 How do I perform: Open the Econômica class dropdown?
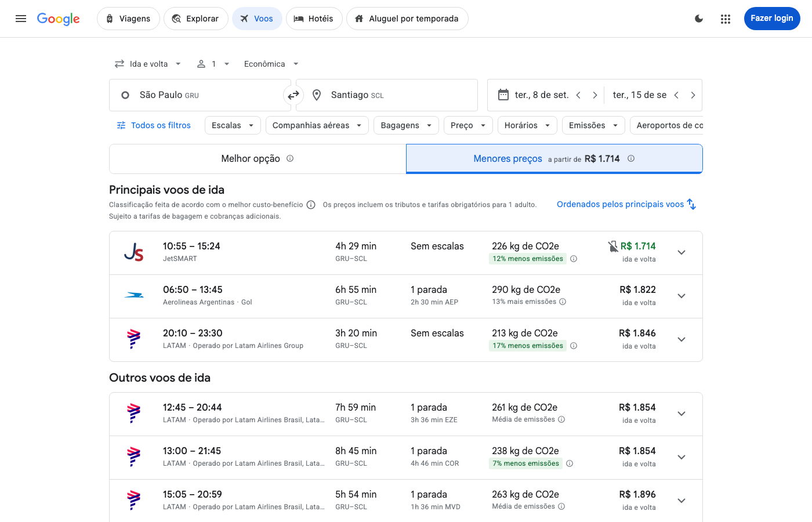click(x=271, y=64)
